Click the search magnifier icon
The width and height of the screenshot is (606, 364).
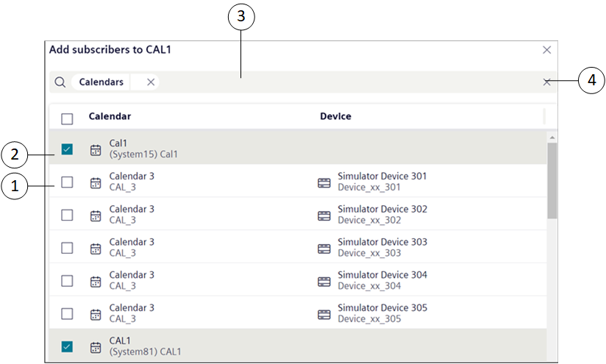(60, 82)
